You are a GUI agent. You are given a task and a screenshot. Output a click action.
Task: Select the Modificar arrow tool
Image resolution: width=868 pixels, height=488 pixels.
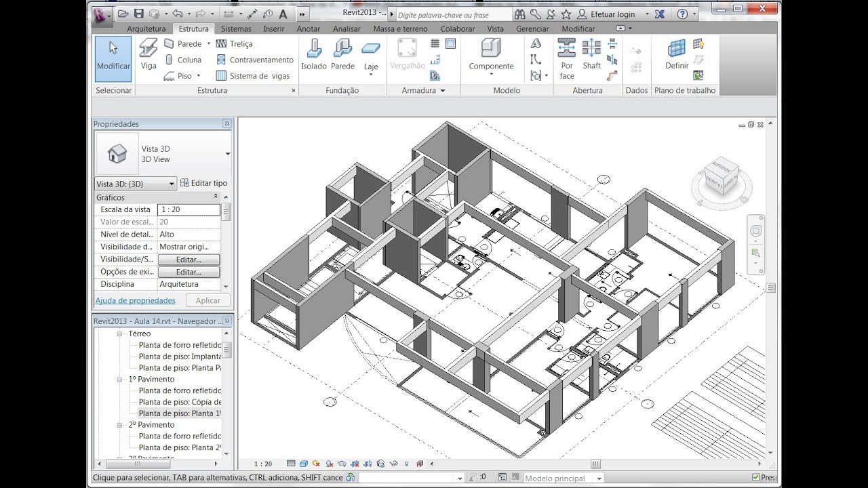point(113,60)
